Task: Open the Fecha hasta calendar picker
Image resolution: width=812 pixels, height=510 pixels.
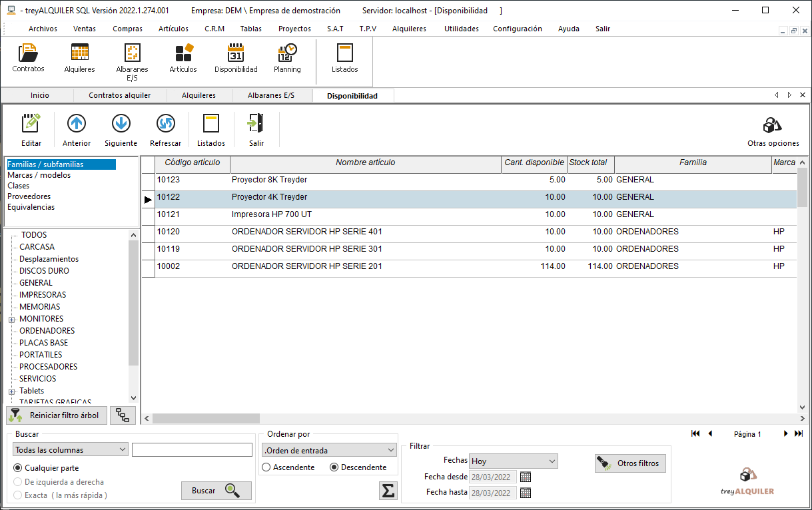Action: (526, 493)
